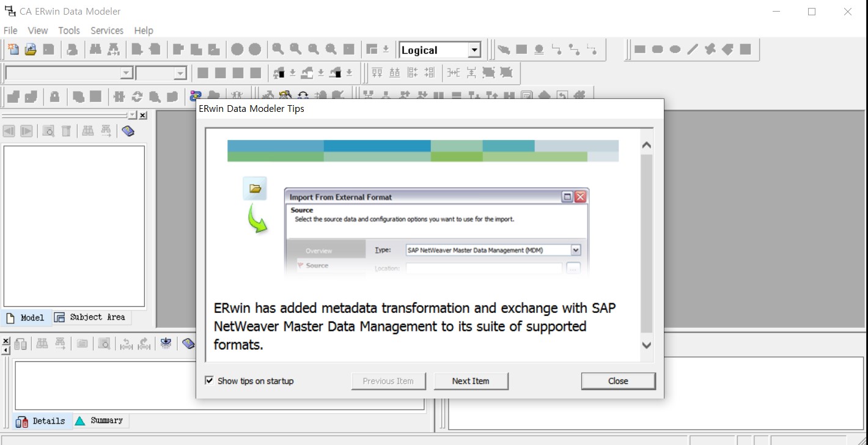Click the last magnifier icon in zoom group

point(331,50)
